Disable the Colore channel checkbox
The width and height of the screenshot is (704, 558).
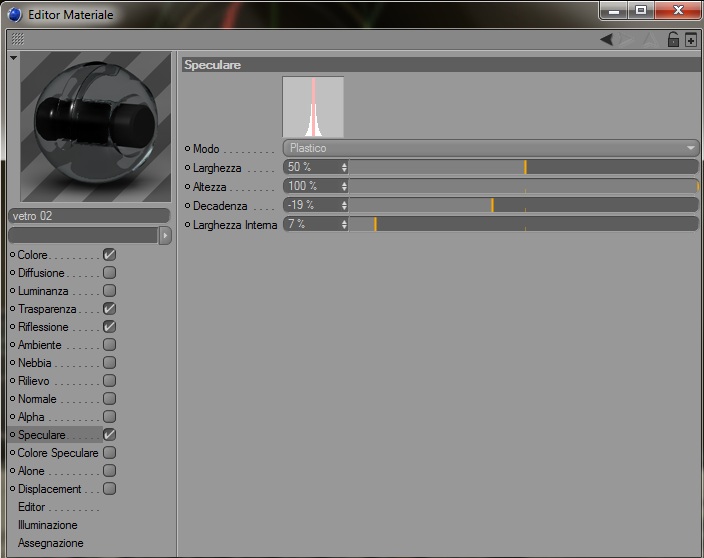109,255
